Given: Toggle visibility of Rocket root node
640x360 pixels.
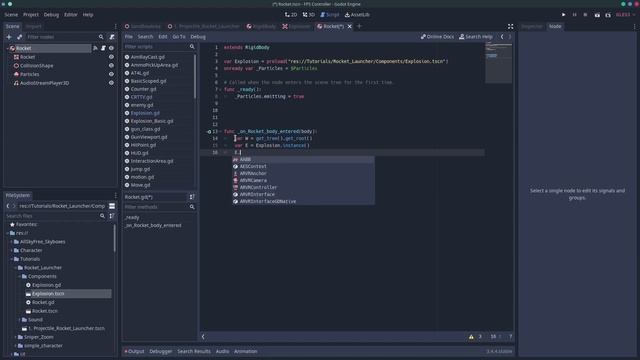Looking at the screenshot, I should [111, 48].
